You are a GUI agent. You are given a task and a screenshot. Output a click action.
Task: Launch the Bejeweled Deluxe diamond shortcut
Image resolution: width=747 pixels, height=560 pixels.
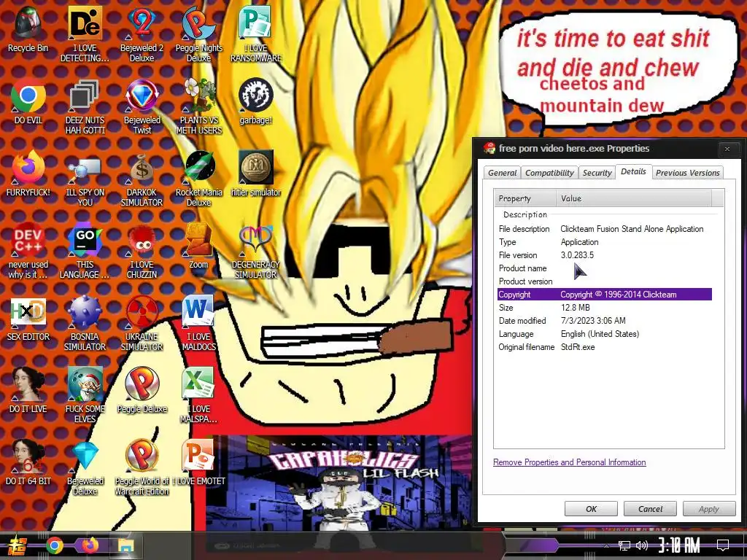point(85,467)
